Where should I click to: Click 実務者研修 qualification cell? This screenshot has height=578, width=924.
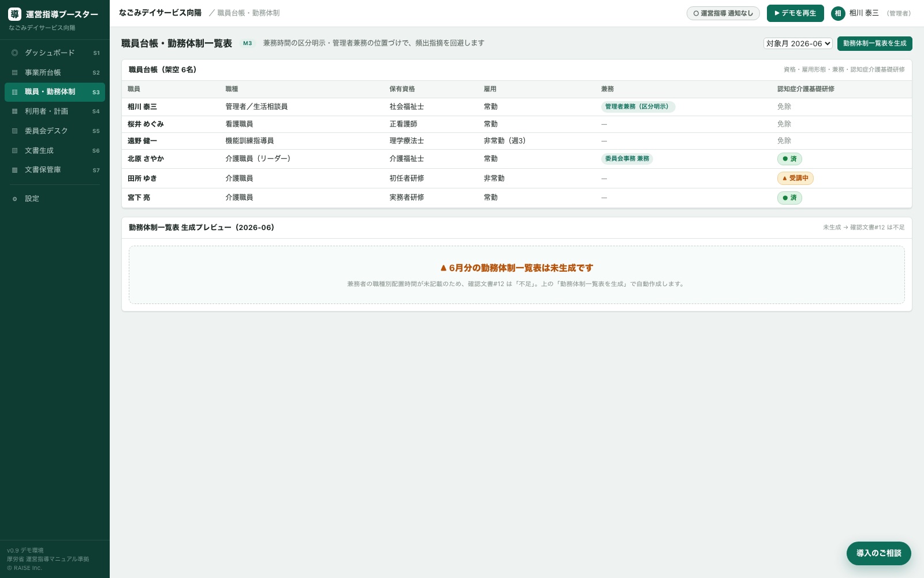(x=407, y=198)
